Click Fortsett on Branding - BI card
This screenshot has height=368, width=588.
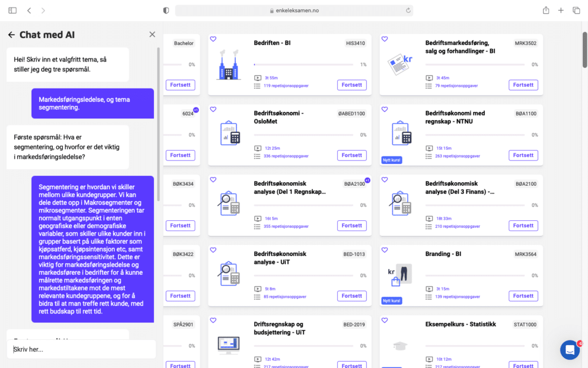pyautogui.click(x=523, y=296)
